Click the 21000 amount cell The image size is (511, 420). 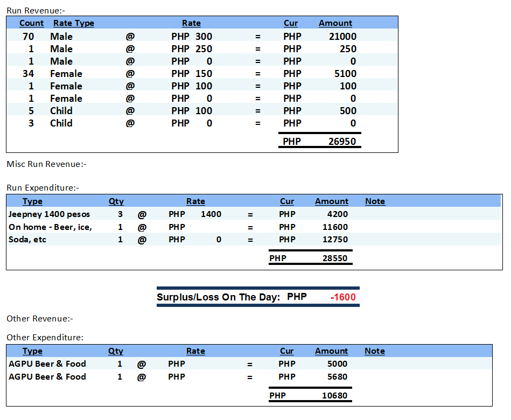(x=342, y=37)
